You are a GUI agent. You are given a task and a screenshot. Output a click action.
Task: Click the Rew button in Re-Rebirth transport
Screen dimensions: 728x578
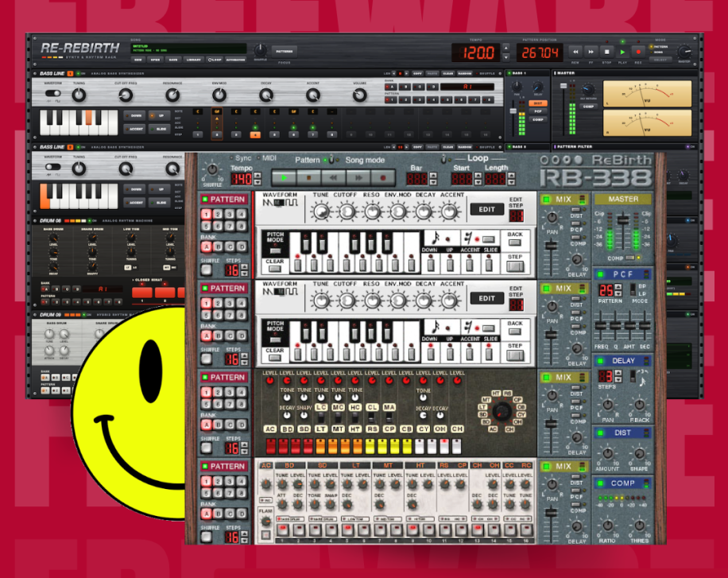coord(575,52)
